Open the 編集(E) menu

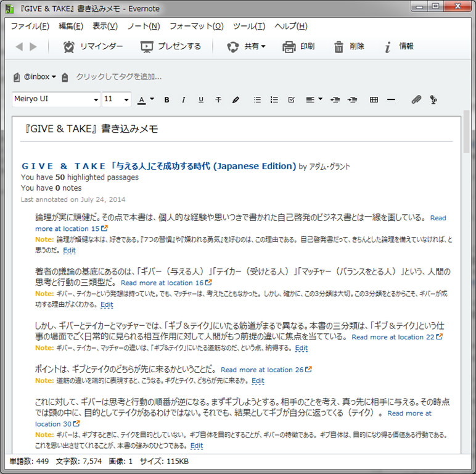click(71, 26)
